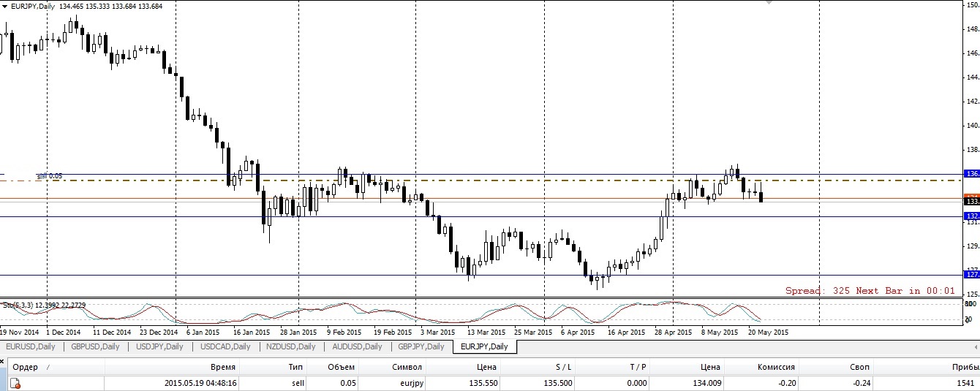Click the S/L value 135.500 in the order row

[559, 383]
